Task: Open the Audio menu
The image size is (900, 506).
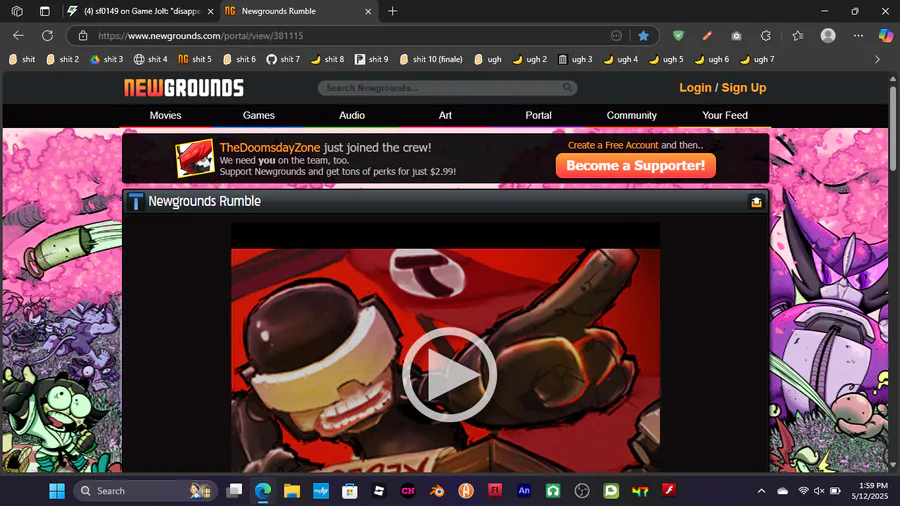Action: (x=352, y=115)
